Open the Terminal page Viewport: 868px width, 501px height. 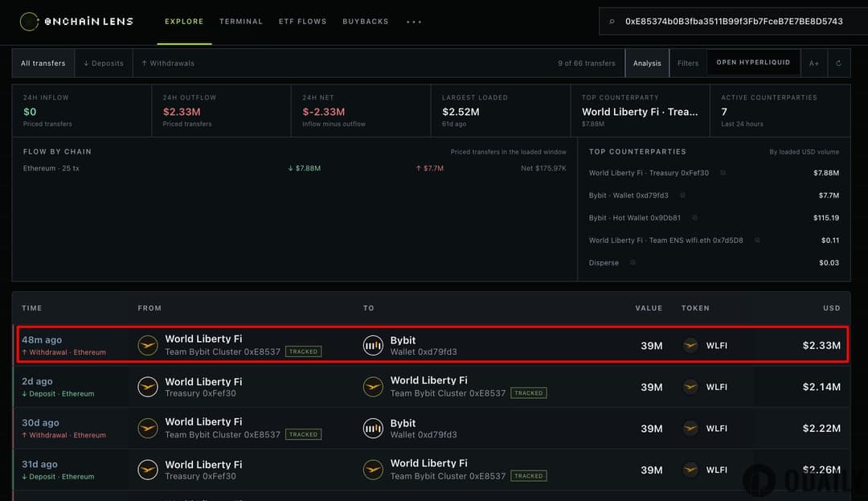pos(241,22)
